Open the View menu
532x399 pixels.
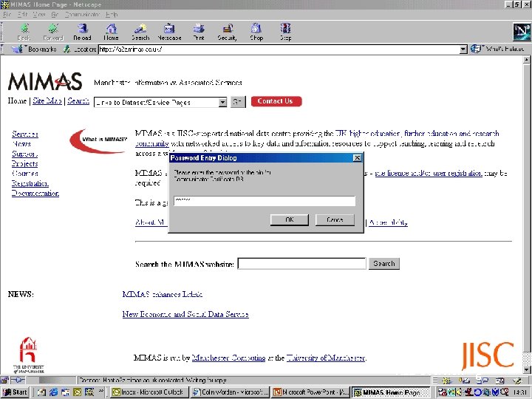[x=39, y=15]
